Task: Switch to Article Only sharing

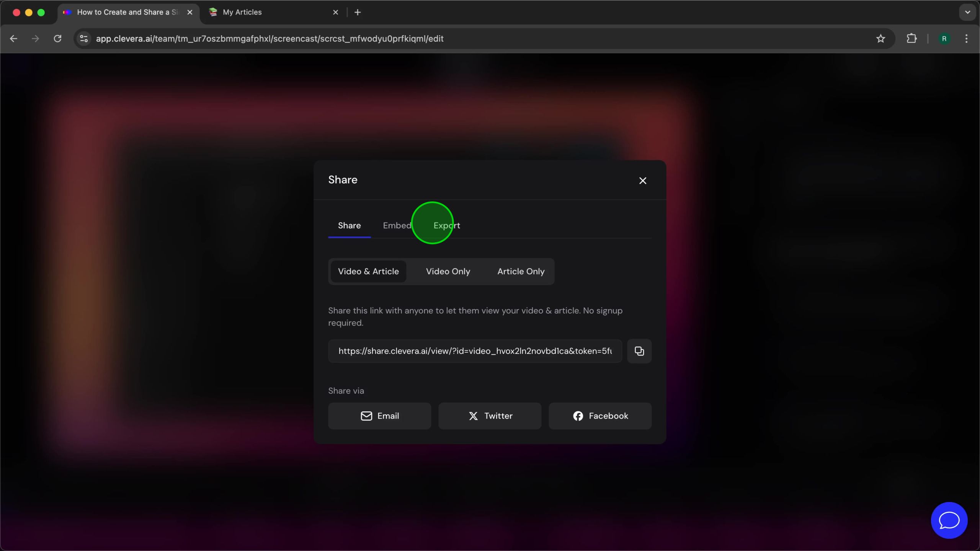Action: [521, 271]
